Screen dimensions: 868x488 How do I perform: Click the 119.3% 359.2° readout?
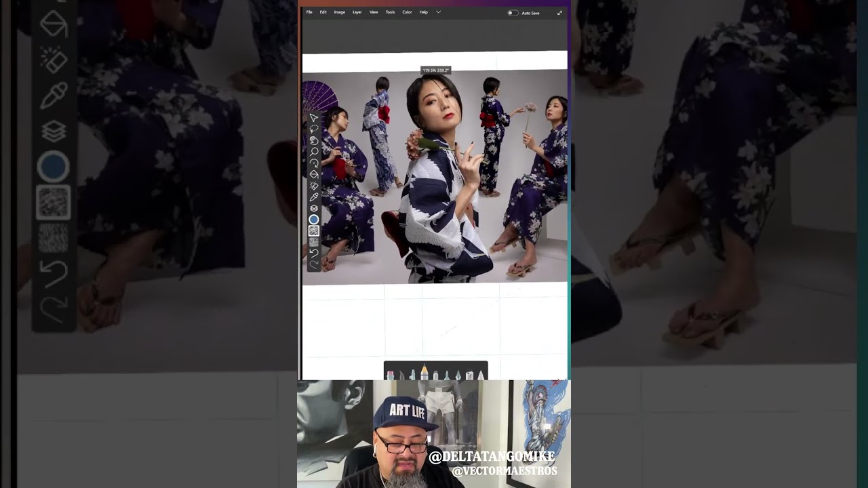(x=435, y=70)
